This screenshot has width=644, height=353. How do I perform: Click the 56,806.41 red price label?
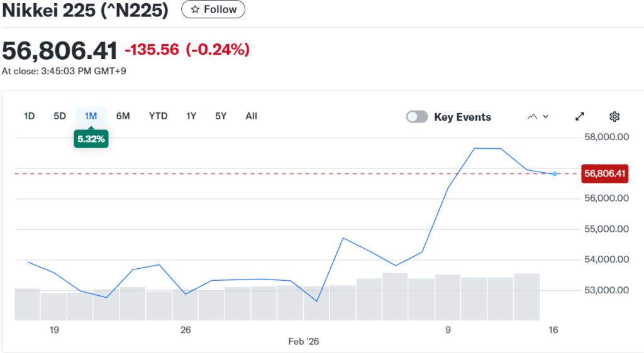point(605,173)
